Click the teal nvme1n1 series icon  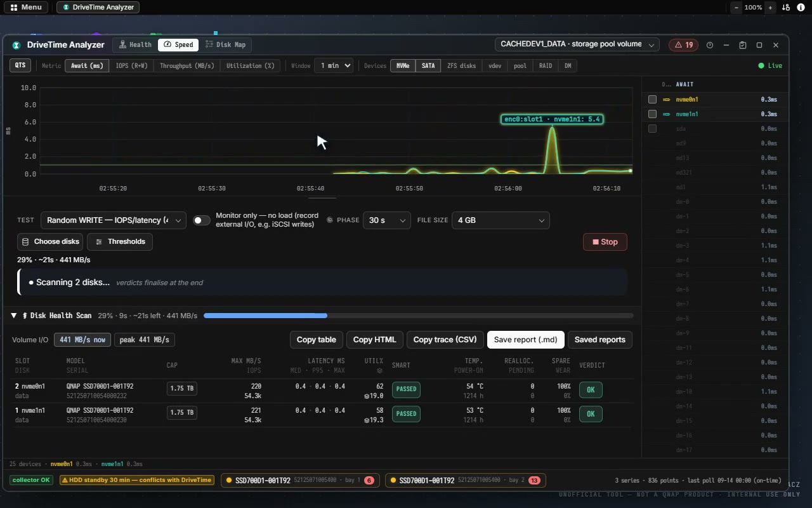click(667, 114)
